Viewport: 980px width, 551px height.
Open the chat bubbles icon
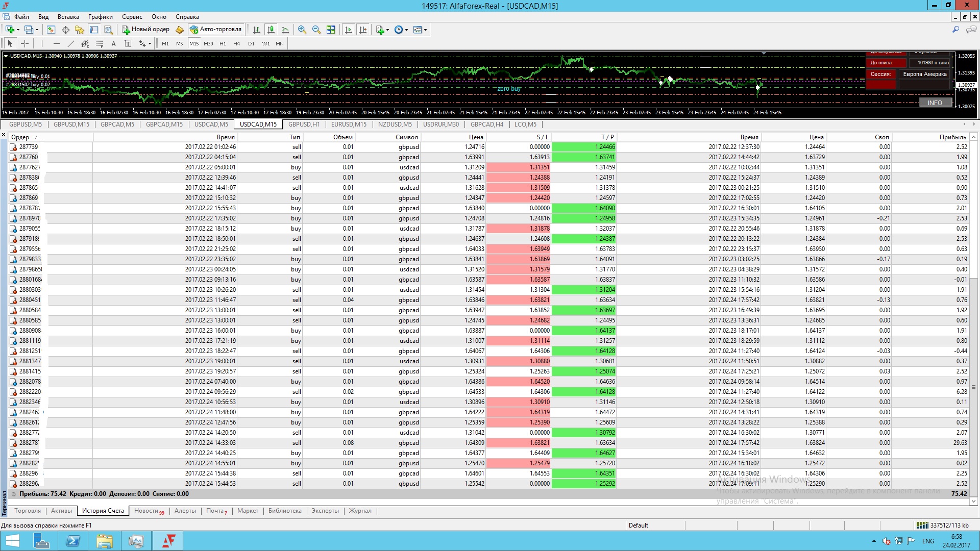click(971, 30)
